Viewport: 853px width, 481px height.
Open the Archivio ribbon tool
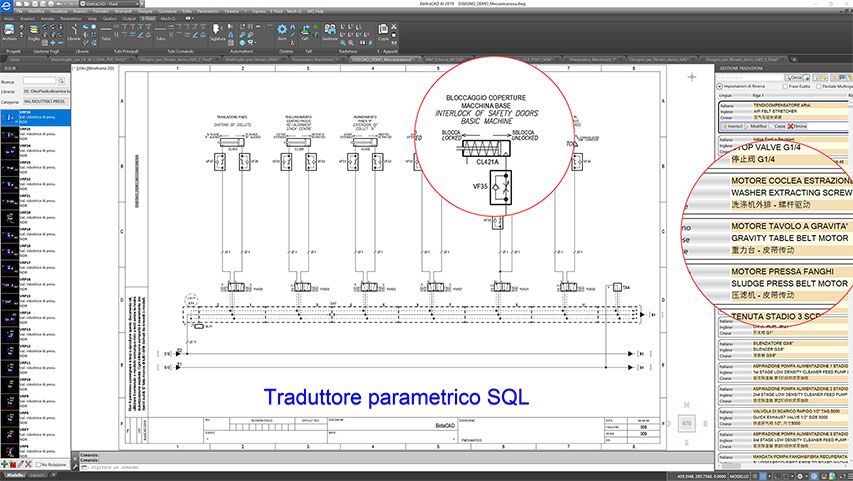[x=9, y=33]
